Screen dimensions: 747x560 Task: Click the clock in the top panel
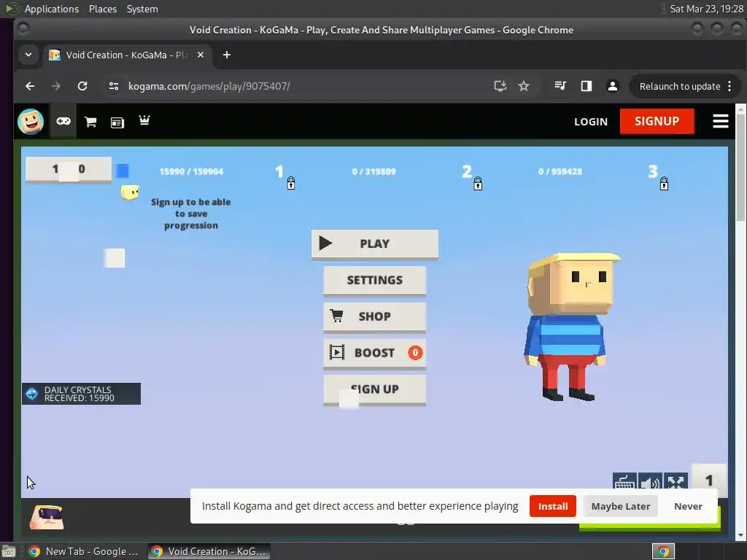(706, 9)
